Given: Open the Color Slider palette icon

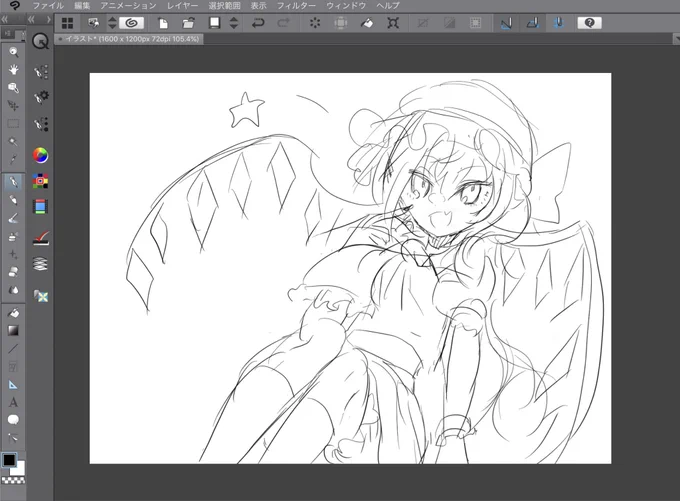Looking at the screenshot, I should 40,206.
